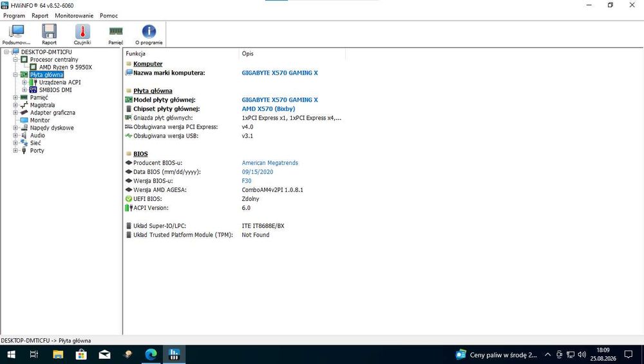Expand the Porty tree node
Screen dimensions: 644x364
point(15,150)
